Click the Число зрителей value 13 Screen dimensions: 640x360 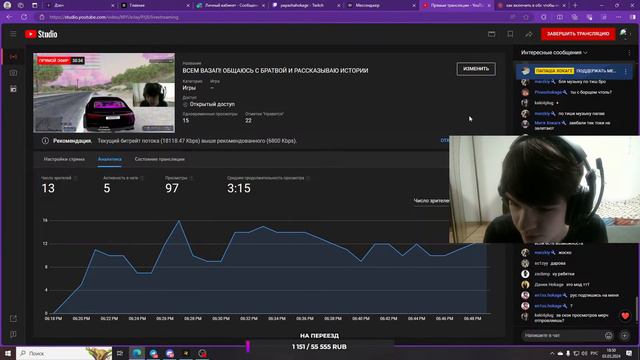click(x=48, y=188)
